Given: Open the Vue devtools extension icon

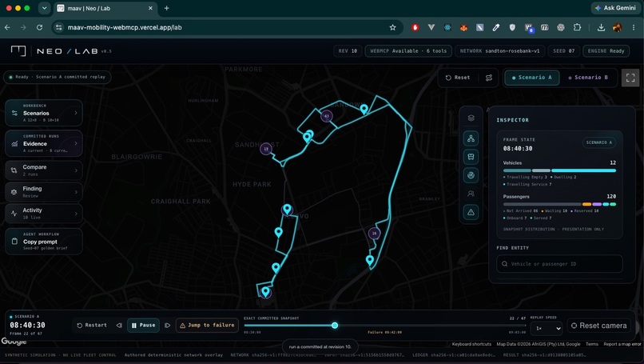Looking at the screenshot, I should pos(431,27).
